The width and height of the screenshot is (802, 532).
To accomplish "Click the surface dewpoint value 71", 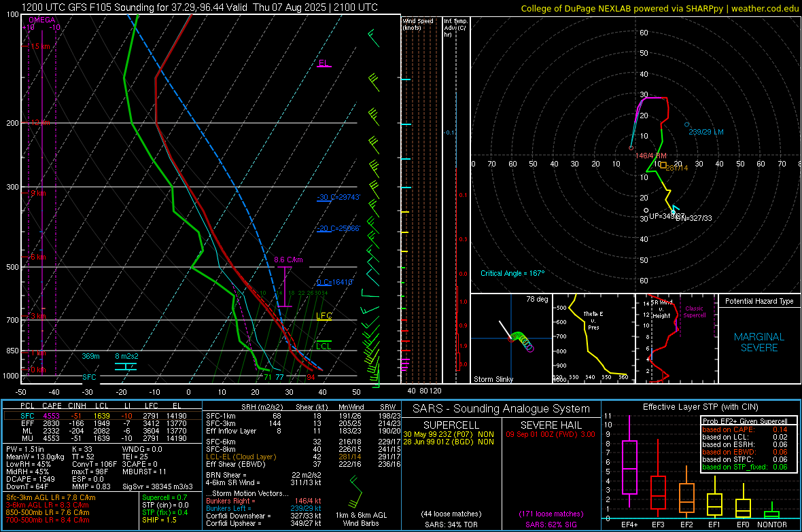I will click(x=268, y=377).
